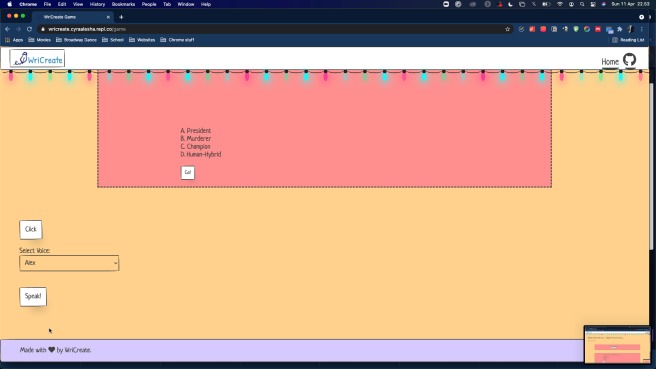Open the File menu
Viewport: 656px width, 369px height.
pyautogui.click(x=47, y=4)
